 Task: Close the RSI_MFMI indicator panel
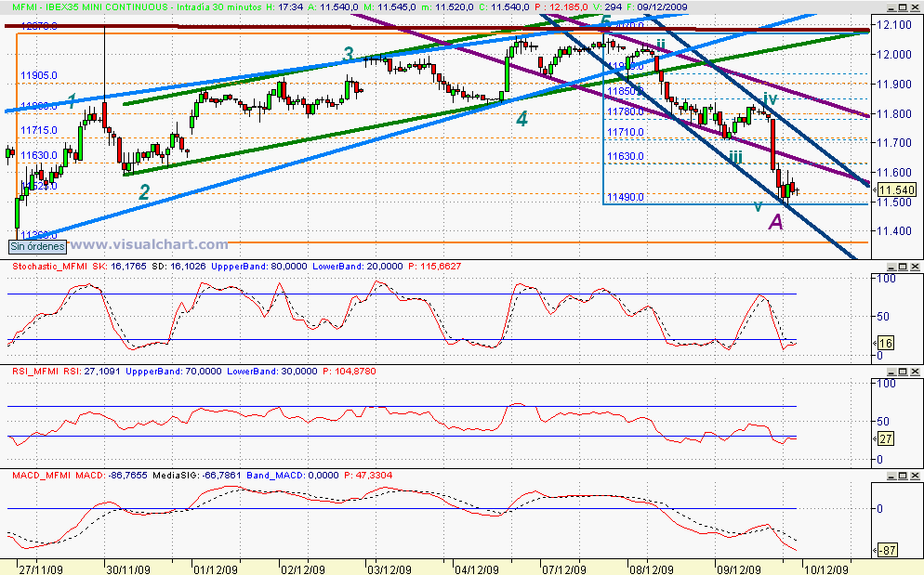915,372
